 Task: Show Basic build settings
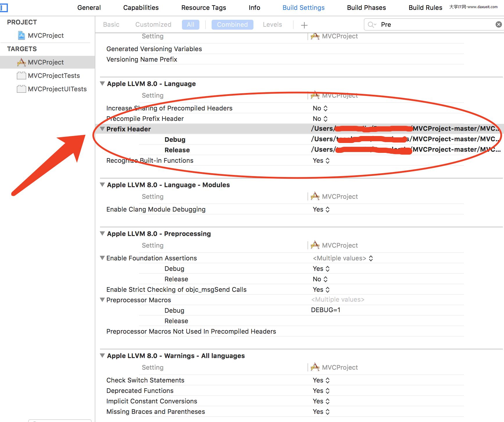[111, 25]
